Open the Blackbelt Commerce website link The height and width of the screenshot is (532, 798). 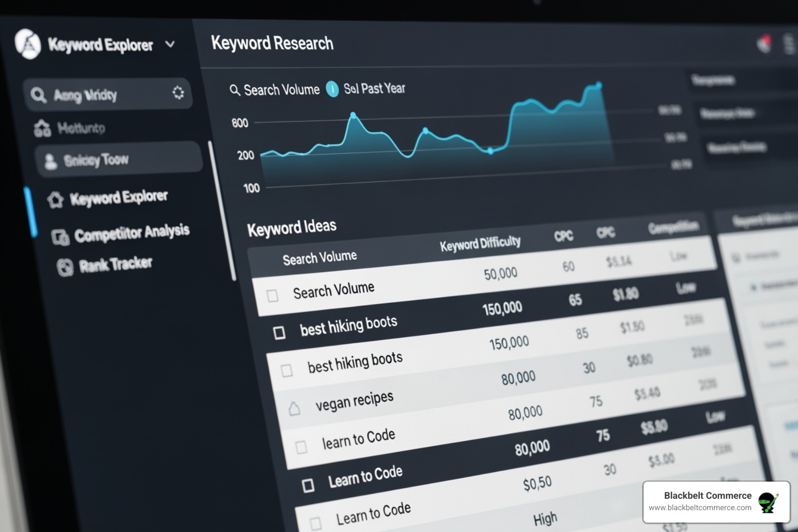click(700, 508)
